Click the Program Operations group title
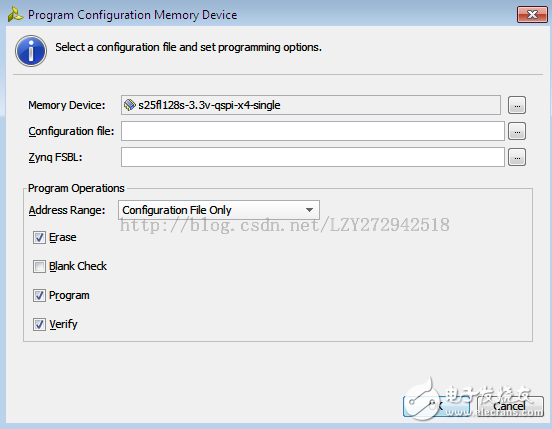This screenshot has width=552, height=429. coord(76,188)
